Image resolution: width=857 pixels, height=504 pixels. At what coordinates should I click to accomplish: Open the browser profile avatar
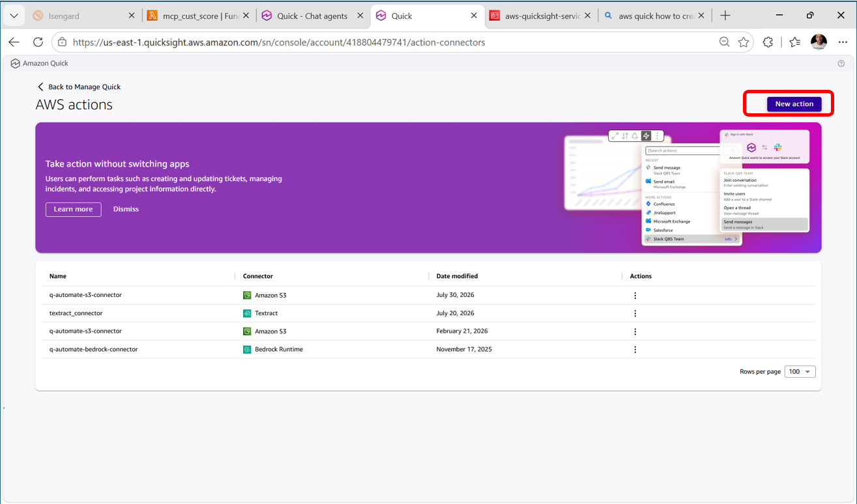point(819,42)
